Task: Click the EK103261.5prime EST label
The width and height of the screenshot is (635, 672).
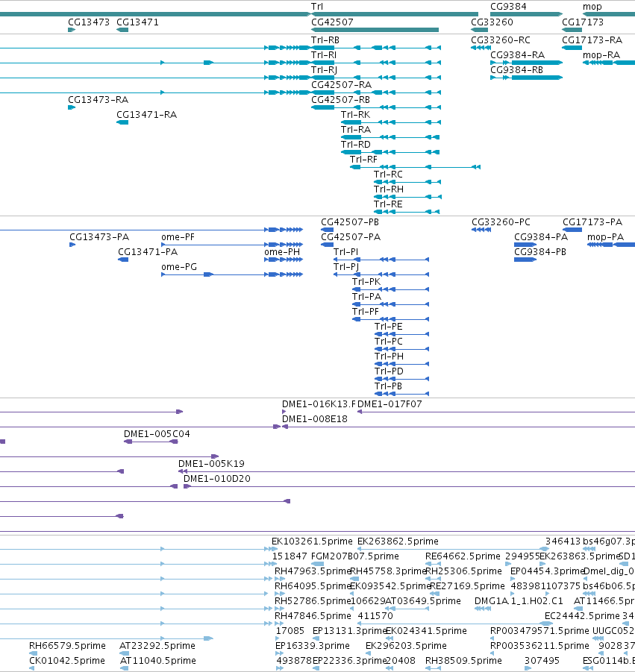Action: click(312, 541)
